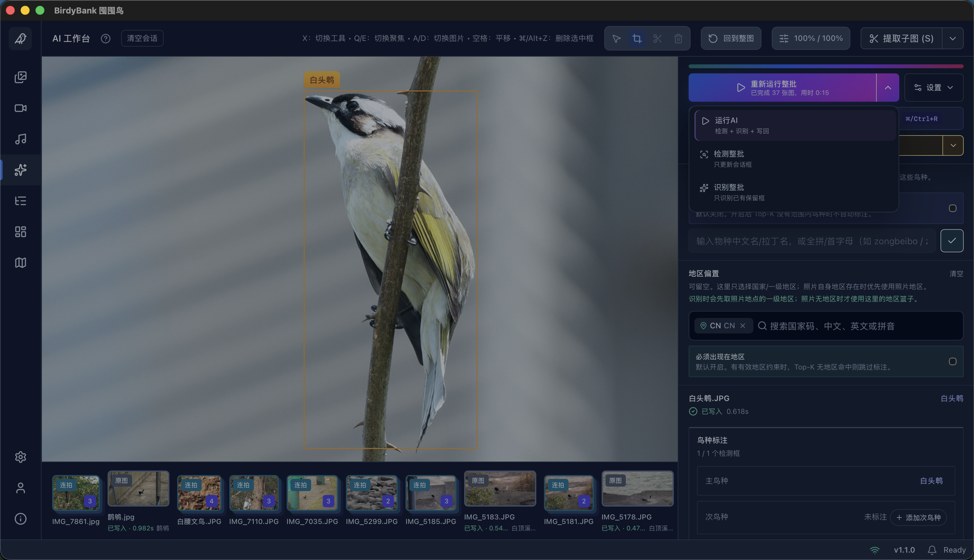974x560 pixels.
Task: Open the grid dashboard sidebar icon
Action: pyautogui.click(x=20, y=231)
